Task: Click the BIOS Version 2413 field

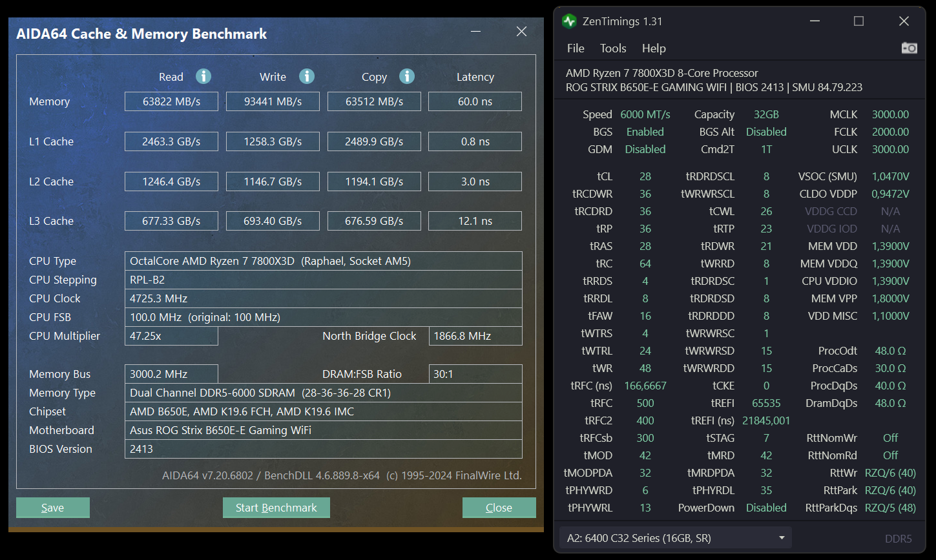Action: (323, 449)
